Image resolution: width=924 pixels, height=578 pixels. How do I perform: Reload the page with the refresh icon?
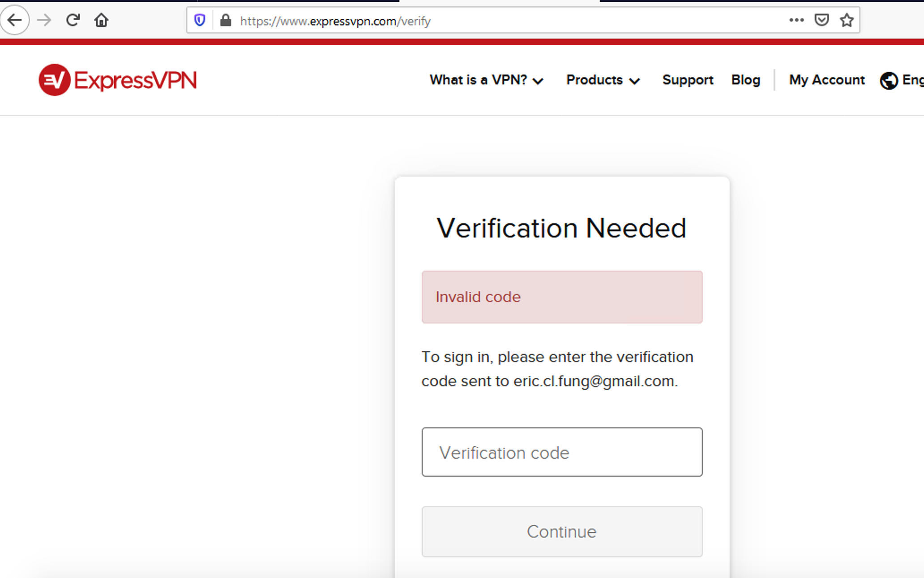point(73,20)
